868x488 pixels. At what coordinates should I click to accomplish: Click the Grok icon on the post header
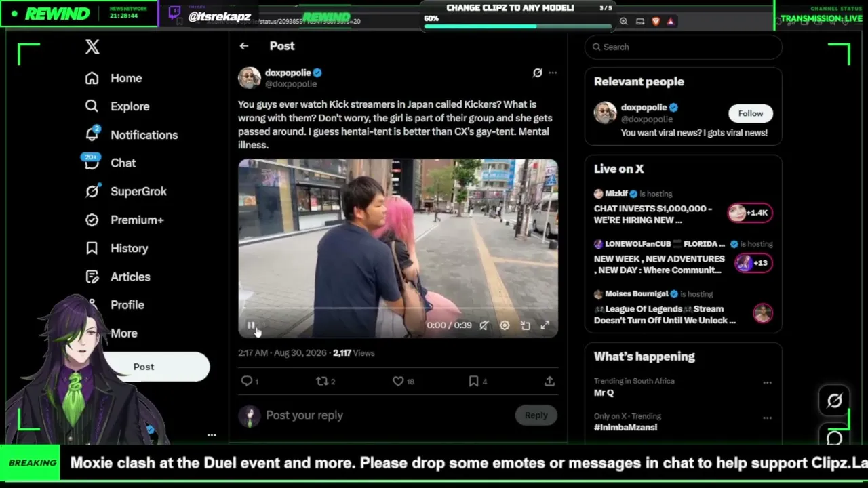click(538, 73)
